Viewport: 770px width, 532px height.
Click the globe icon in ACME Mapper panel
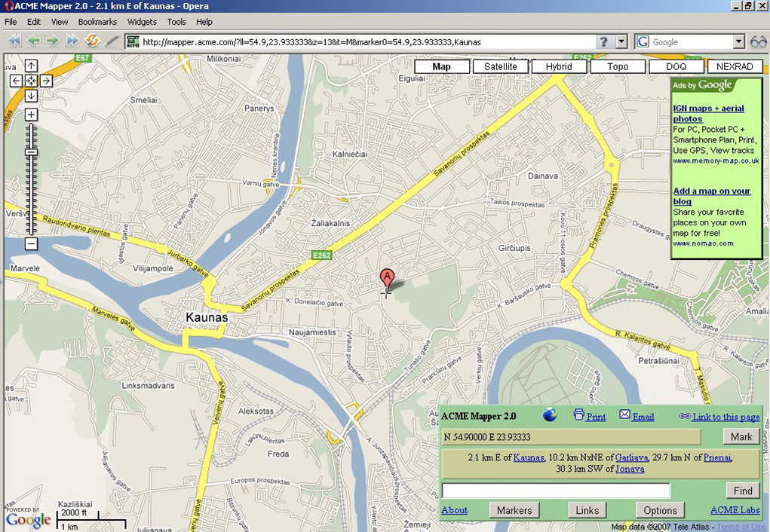pos(550,415)
